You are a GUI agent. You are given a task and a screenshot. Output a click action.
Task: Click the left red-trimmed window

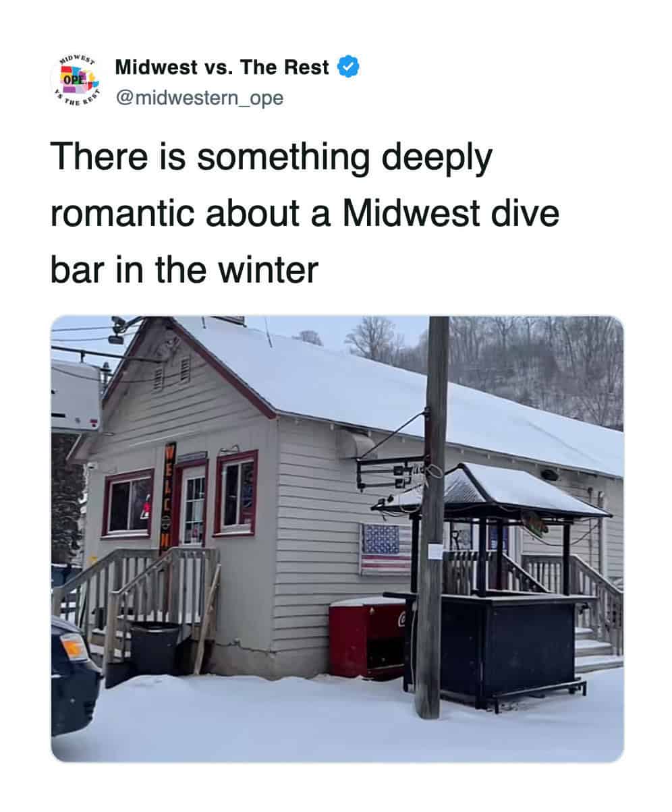(x=128, y=503)
